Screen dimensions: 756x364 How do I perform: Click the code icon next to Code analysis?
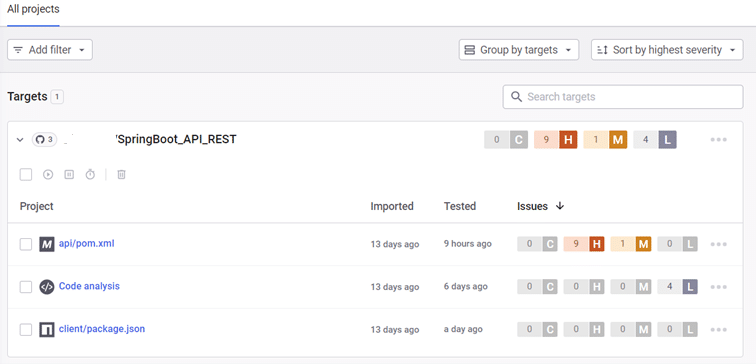pyautogui.click(x=47, y=287)
